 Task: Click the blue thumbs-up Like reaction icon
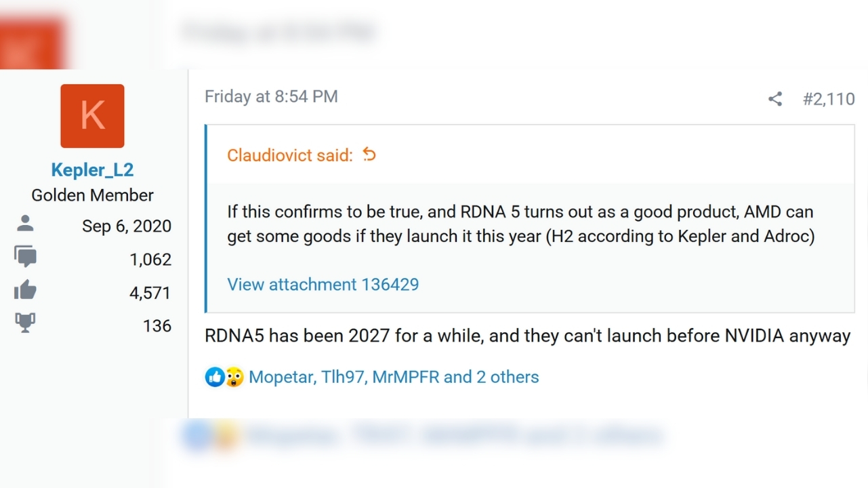tap(215, 377)
